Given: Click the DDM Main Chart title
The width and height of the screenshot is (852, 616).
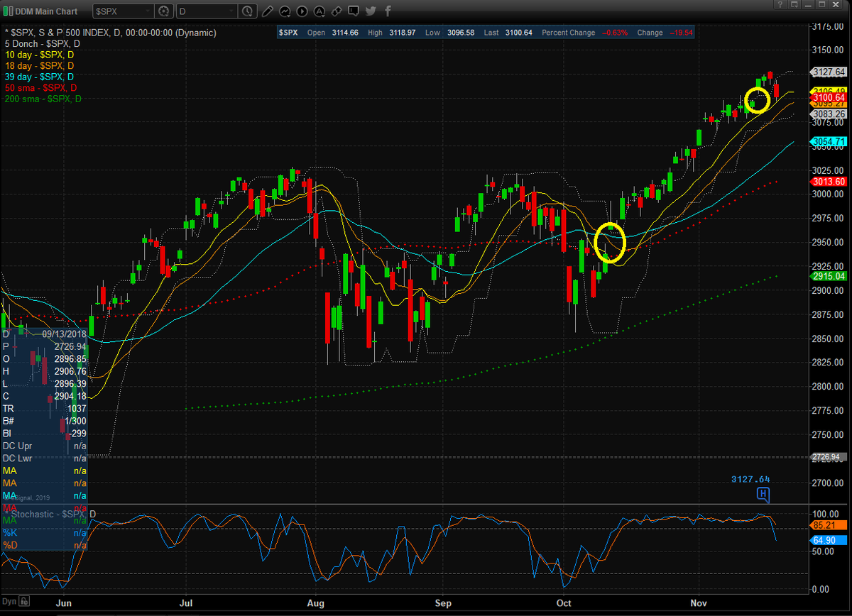Looking at the screenshot, I should [47, 11].
